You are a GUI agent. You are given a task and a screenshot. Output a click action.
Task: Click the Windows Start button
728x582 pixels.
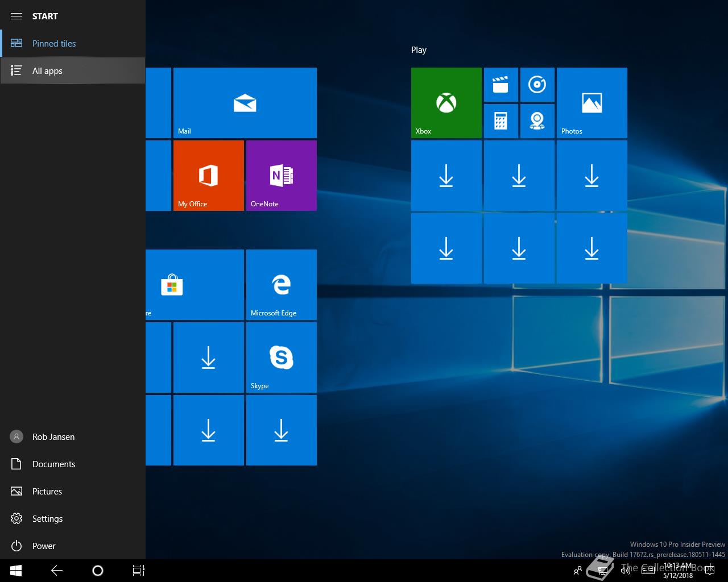pos(16,571)
